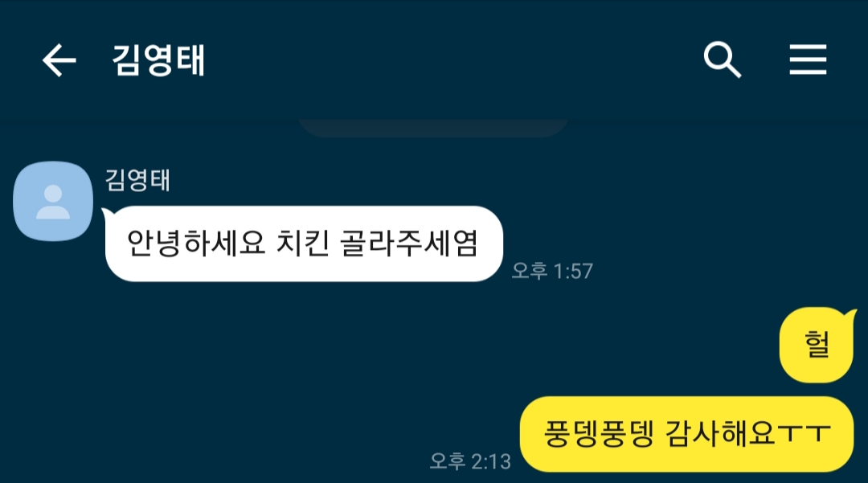This screenshot has height=483, width=868.
Task: Go back using the left arrow icon
Action: 59,59
